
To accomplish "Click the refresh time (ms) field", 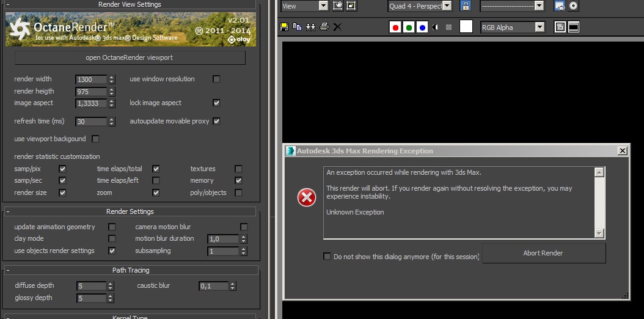I will (91, 122).
